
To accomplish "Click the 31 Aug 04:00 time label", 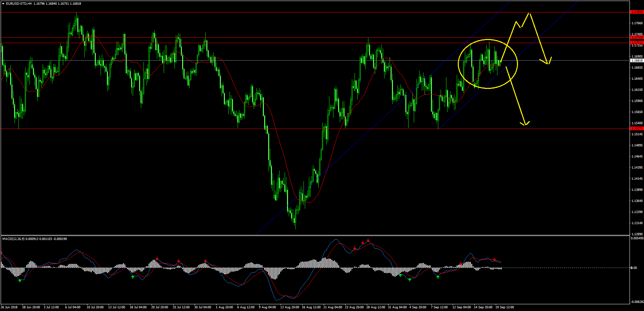I will [x=397, y=307].
